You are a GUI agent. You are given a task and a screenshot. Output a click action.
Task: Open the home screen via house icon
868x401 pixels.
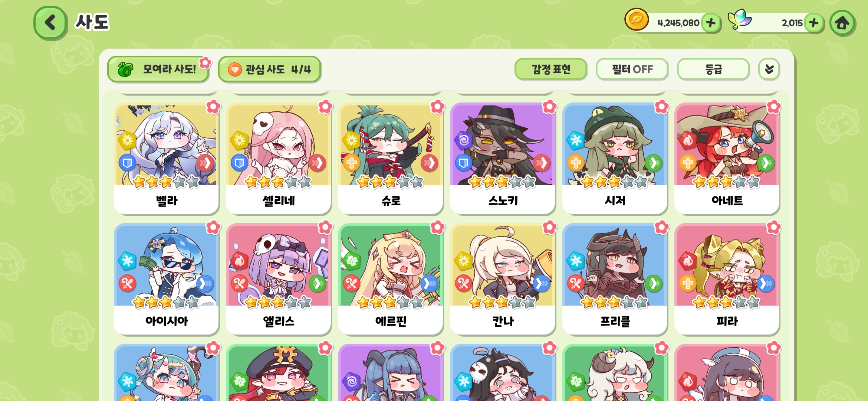click(842, 23)
